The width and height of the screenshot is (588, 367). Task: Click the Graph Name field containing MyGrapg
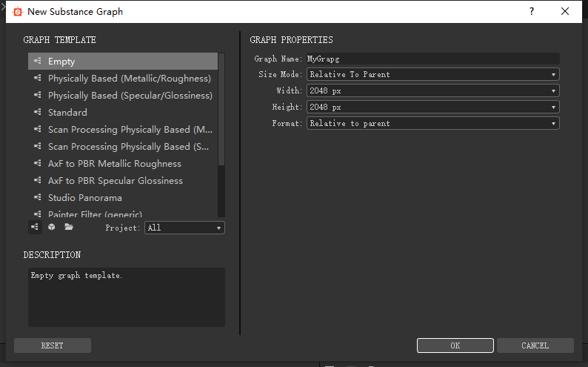coord(433,59)
